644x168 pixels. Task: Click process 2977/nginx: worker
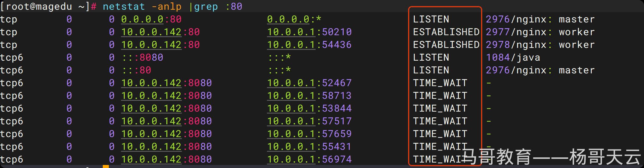(540, 32)
